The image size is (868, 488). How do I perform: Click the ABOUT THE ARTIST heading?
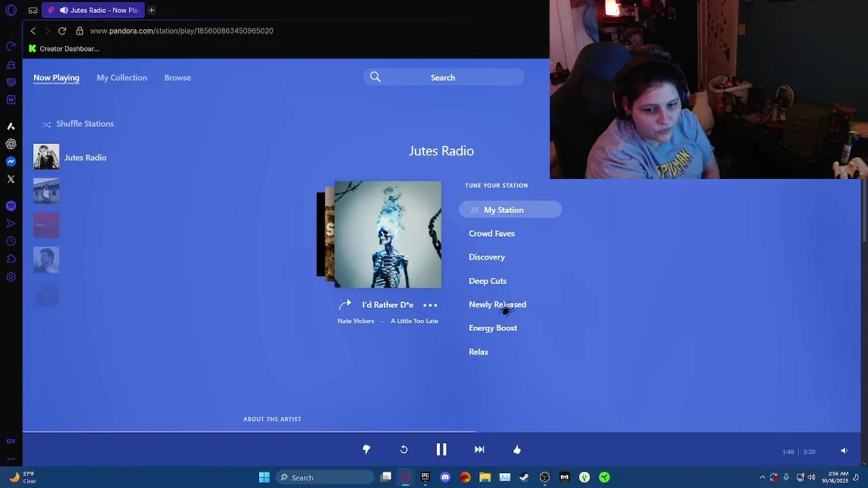273,419
